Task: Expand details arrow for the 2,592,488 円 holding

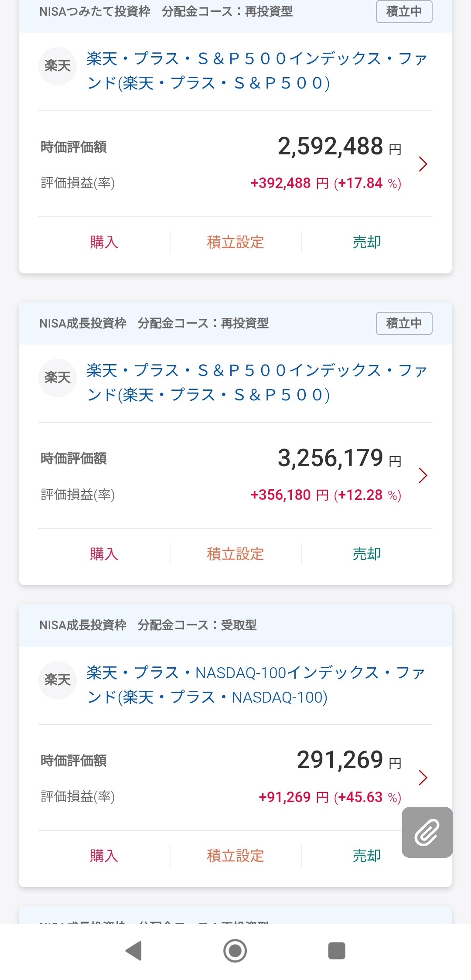Action: [423, 164]
